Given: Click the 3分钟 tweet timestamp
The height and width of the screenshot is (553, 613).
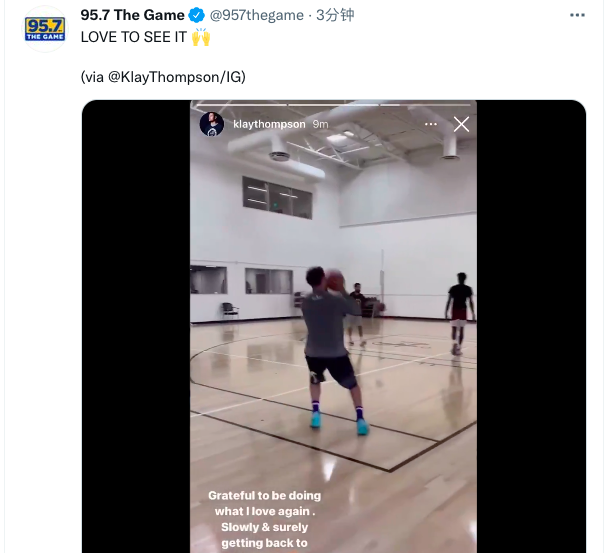Looking at the screenshot, I should point(335,15).
